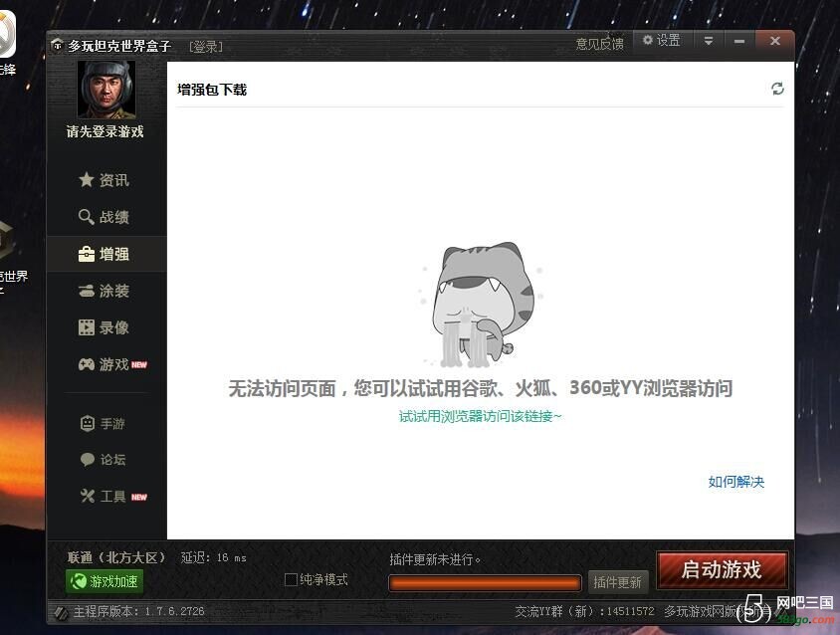
Task: Click the 联通（北方大区）server label
Action: coord(116,557)
